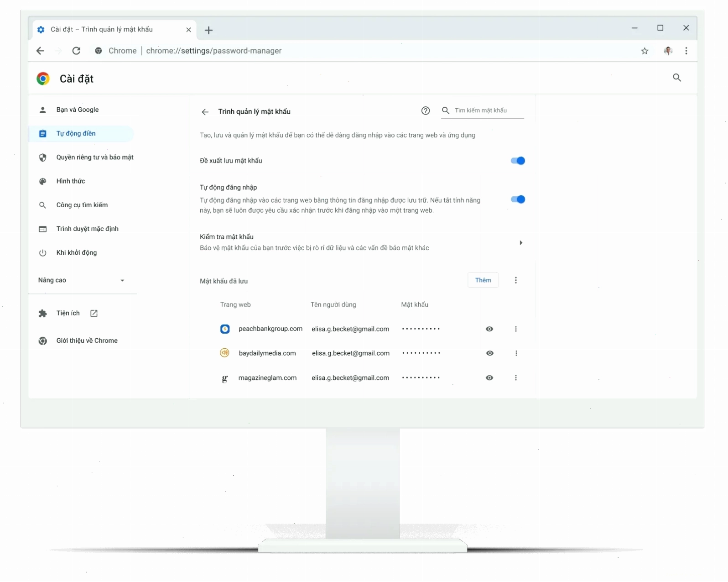Click the Thêm button
This screenshot has width=728, height=582.
click(483, 280)
